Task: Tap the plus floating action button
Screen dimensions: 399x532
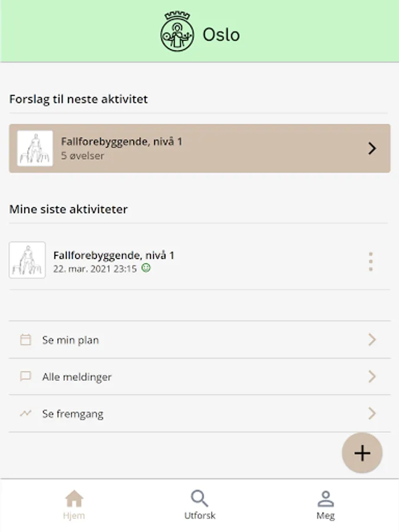Action: 362,453
